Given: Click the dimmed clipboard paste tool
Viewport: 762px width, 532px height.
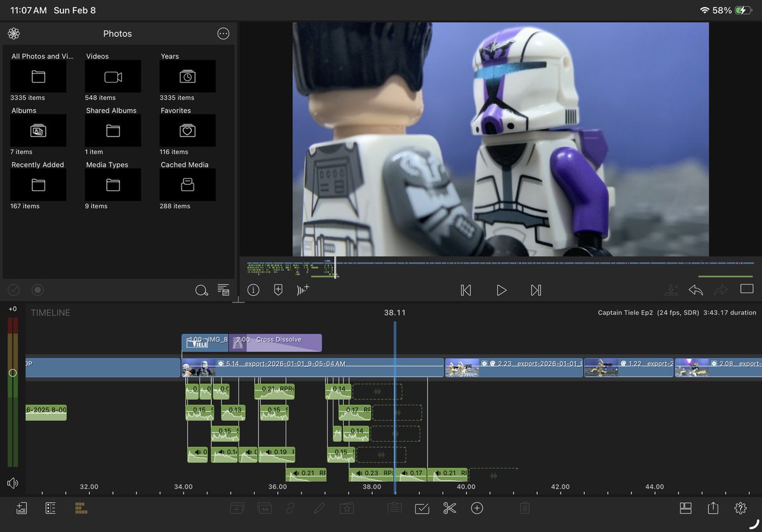Looking at the screenshot, I should pyautogui.click(x=394, y=508).
